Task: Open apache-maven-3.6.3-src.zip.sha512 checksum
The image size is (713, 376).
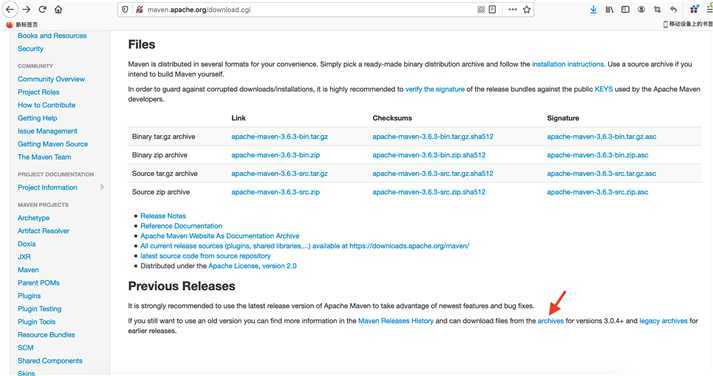Action: (x=429, y=192)
